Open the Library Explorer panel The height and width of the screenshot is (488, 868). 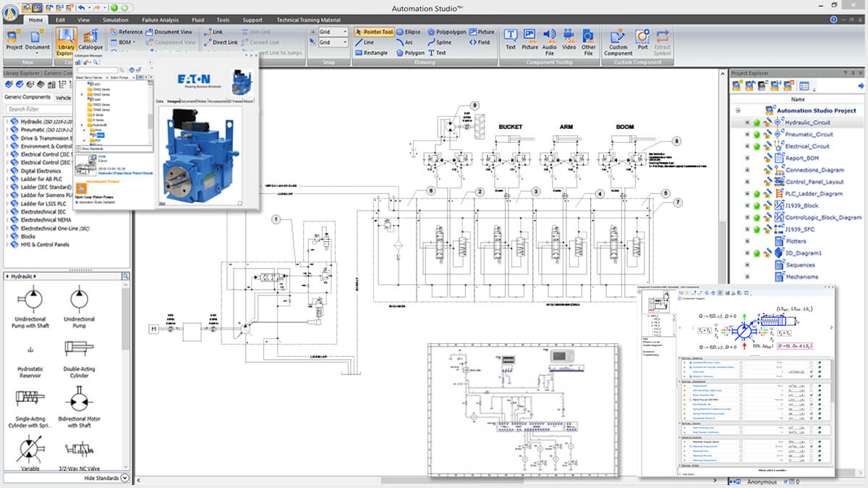[65, 41]
